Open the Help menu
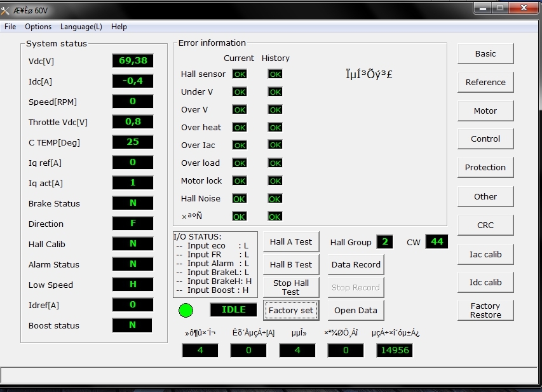Image resolution: width=542 pixels, height=392 pixels. point(119,27)
